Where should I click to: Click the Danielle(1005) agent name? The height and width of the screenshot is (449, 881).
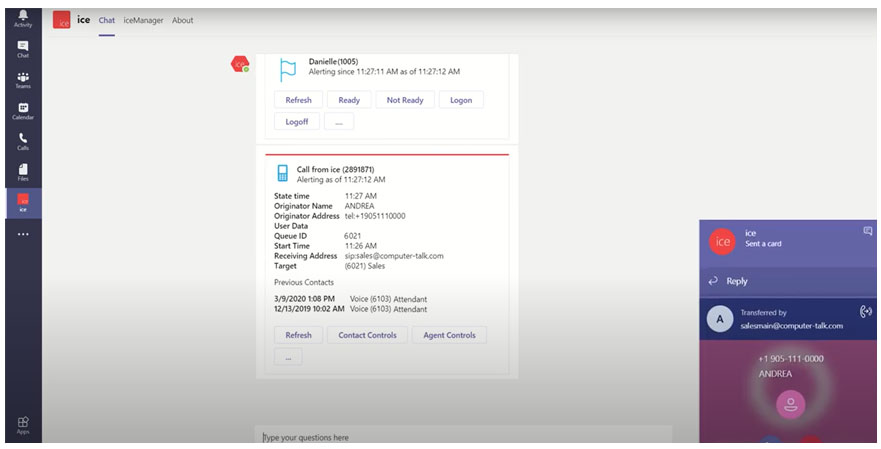tap(333, 61)
